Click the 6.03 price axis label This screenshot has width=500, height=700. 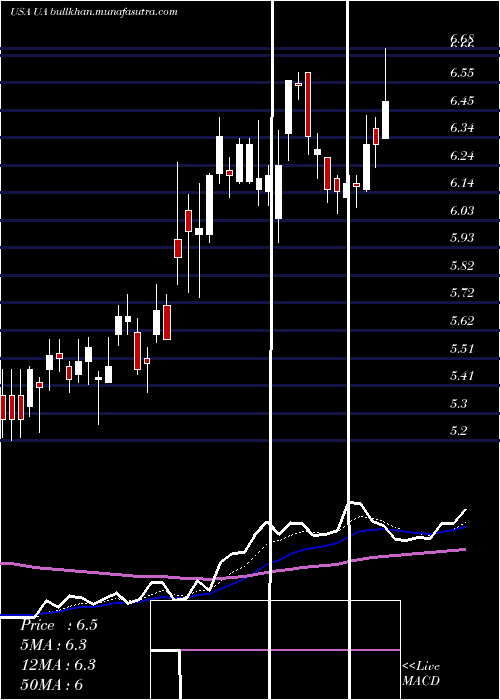(462, 211)
